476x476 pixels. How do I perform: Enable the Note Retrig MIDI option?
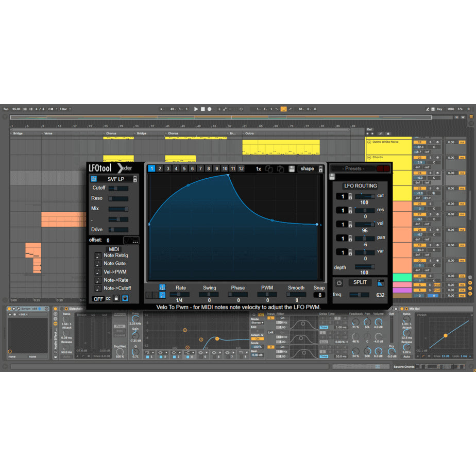pos(98,256)
